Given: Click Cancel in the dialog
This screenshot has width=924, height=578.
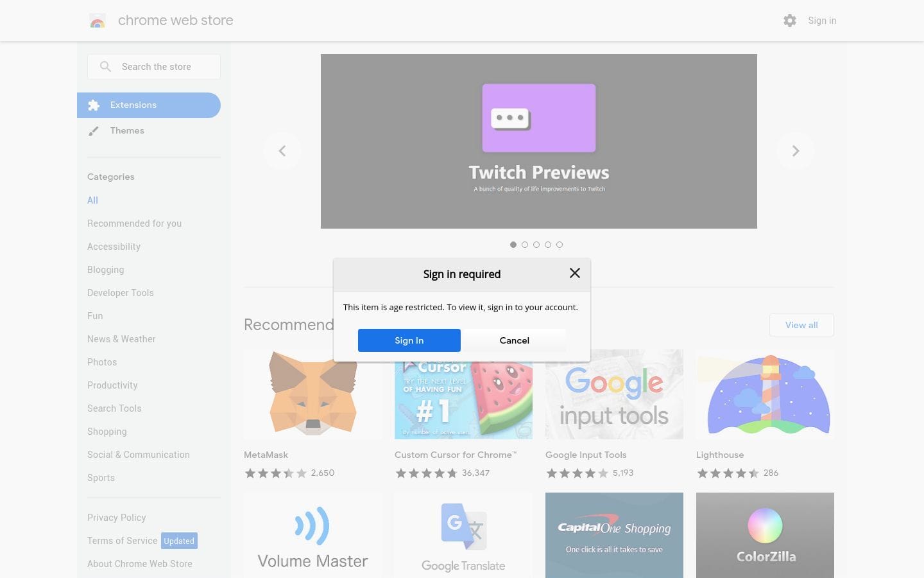Looking at the screenshot, I should pos(514,340).
